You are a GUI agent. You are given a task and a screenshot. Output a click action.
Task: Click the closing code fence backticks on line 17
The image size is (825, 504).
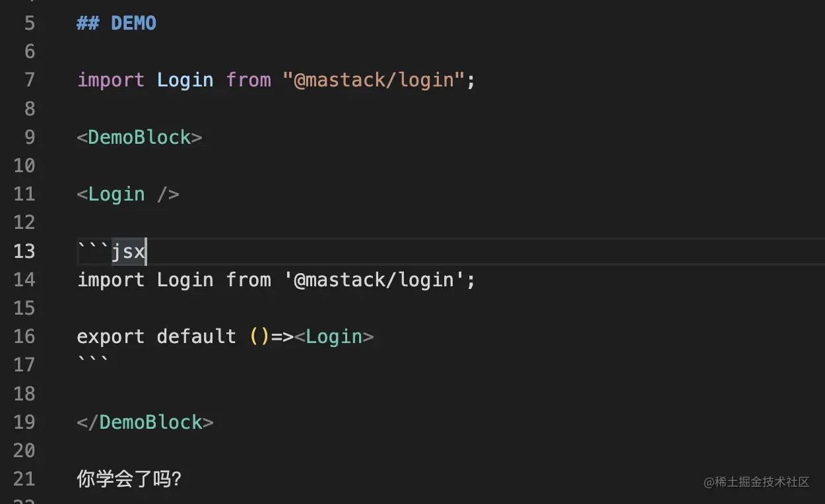point(93,362)
